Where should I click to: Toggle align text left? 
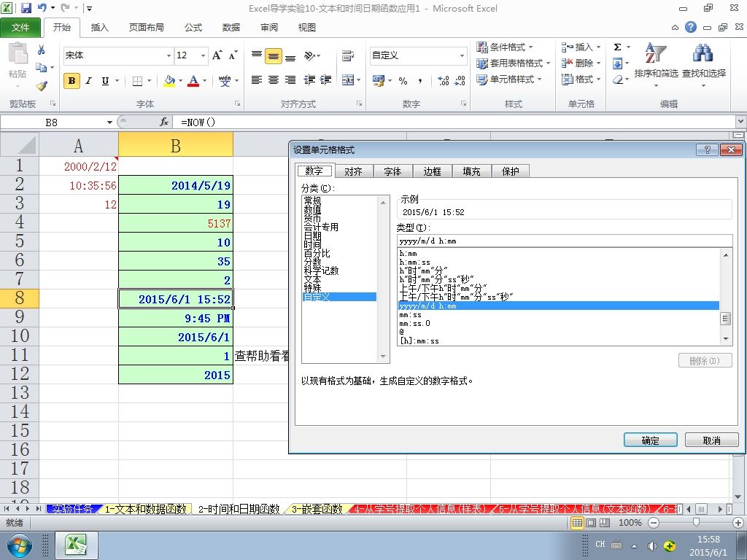257,80
